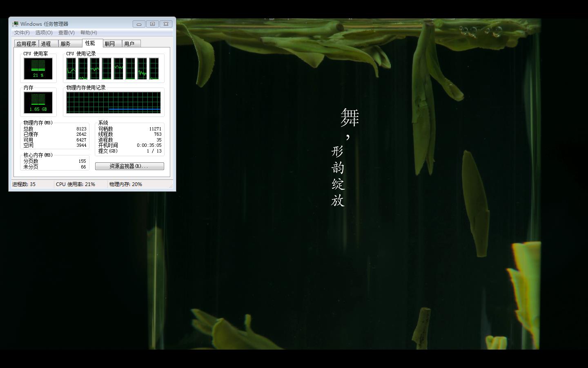The height and width of the screenshot is (368, 588).
Task: Switch to the 应用程序 tab
Action: point(27,44)
